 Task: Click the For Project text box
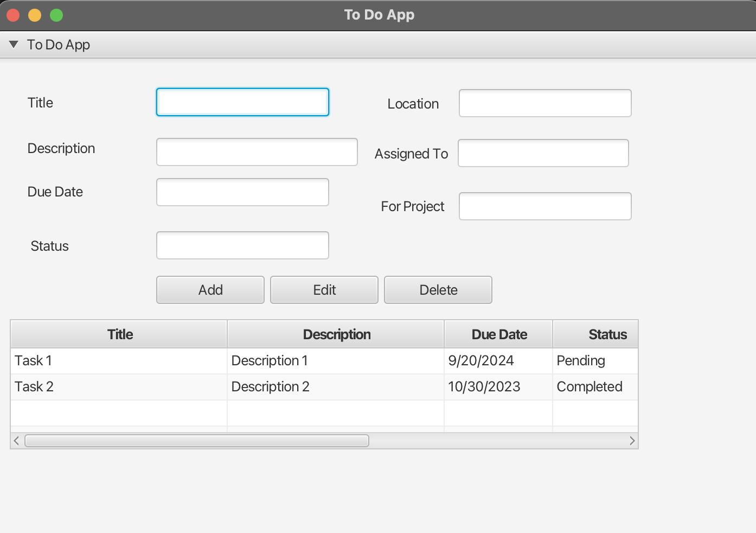[x=545, y=206]
